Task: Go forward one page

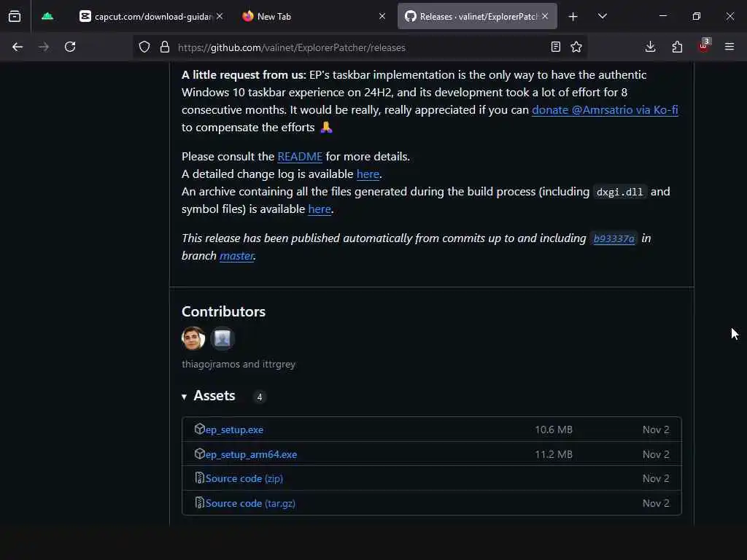Action: pos(44,47)
